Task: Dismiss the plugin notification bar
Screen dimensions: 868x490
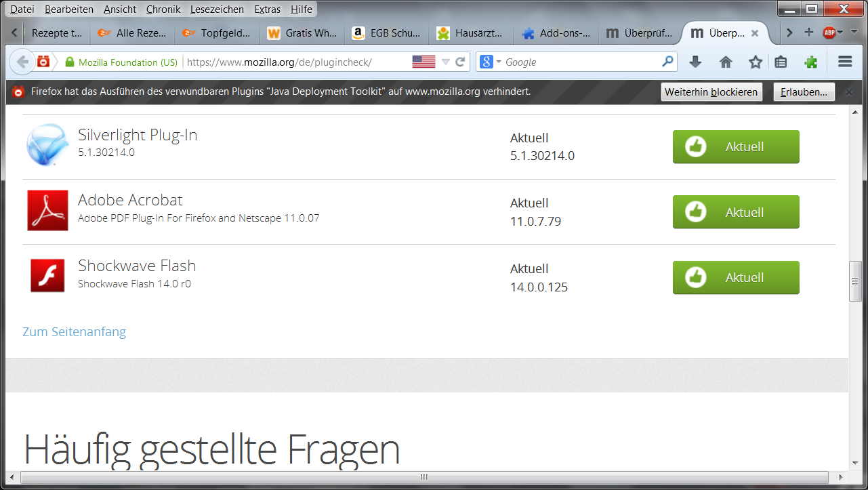Action: [849, 92]
